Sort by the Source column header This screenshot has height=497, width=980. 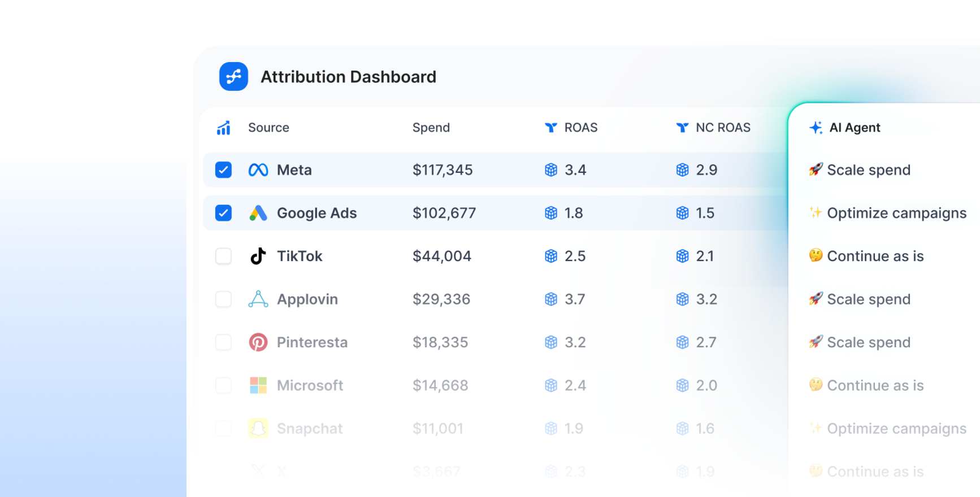click(268, 128)
